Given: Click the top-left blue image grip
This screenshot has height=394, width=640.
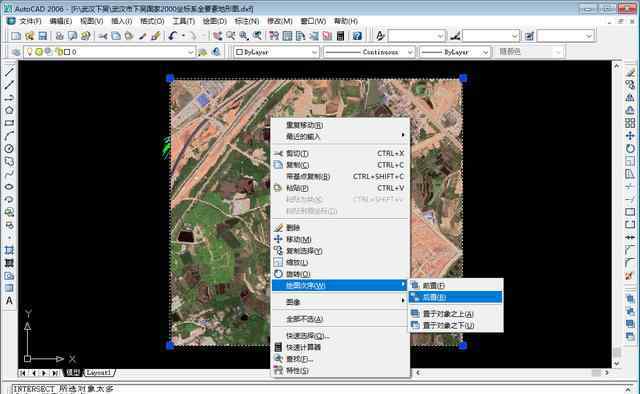Looking at the screenshot, I should click(171, 78).
